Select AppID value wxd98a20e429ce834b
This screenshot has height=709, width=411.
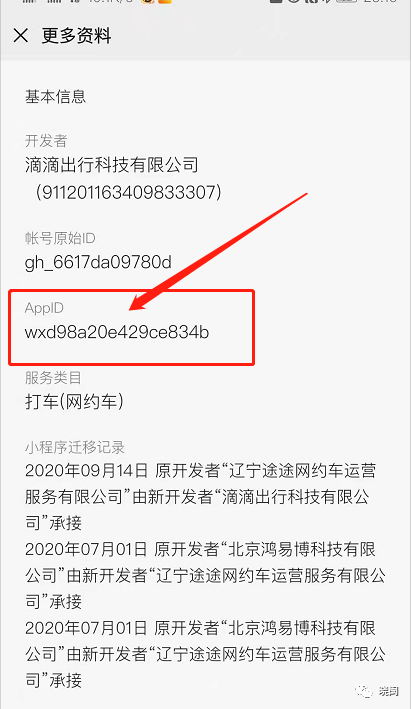117,332
